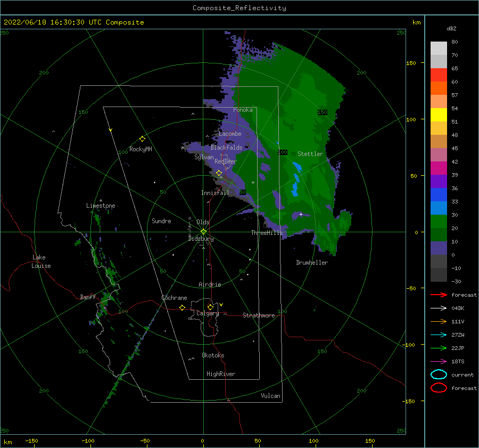
Task: Pick the red swatch in dBZ scale
Action: coord(439,75)
